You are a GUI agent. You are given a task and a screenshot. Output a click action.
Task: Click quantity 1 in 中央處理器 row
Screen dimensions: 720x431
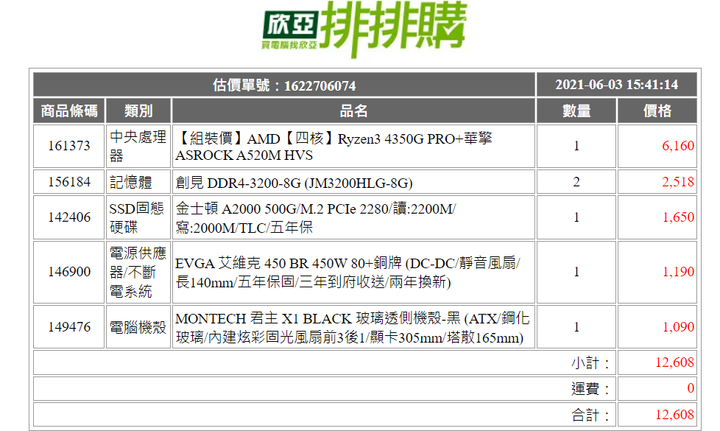point(576,146)
